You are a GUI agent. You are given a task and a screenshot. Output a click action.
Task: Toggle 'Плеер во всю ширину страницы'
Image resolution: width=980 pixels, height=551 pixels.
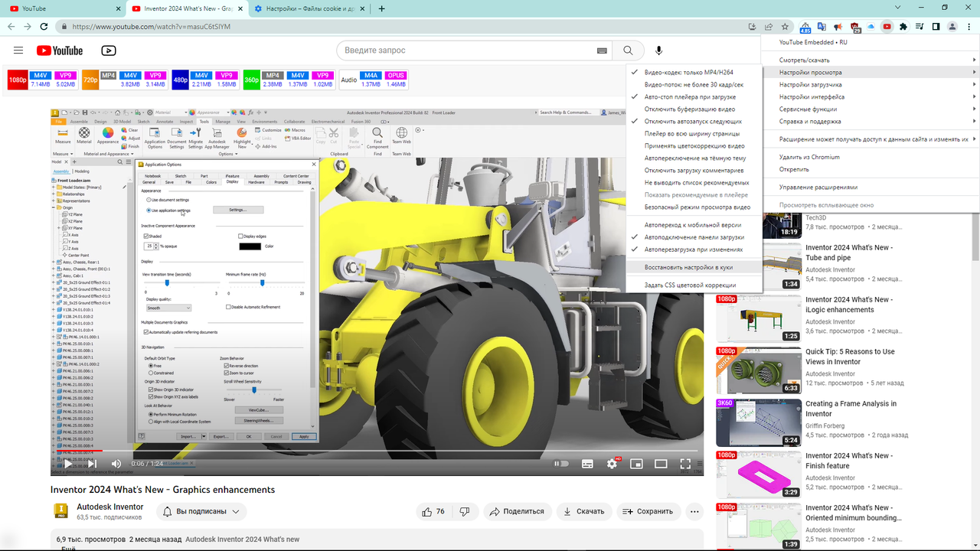tap(694, 134)
